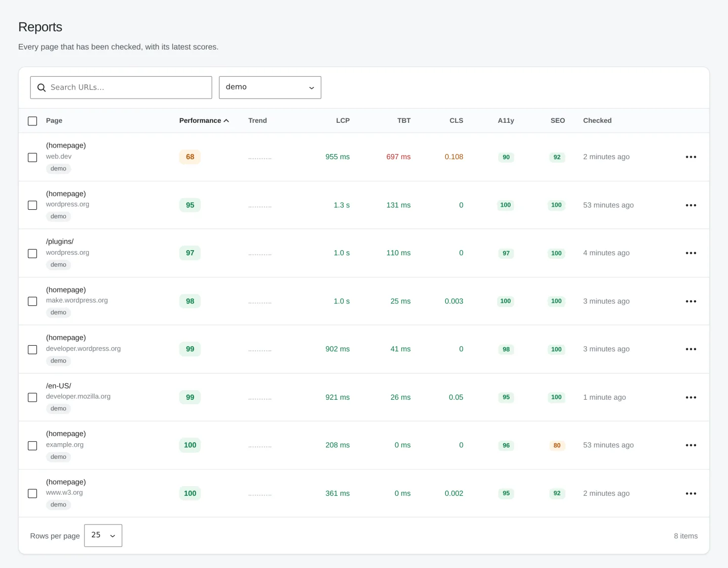Open actions menu for developer.mozilla.org row
The width and height of the screenshot is (728, 568).
[x=691, y=398]
